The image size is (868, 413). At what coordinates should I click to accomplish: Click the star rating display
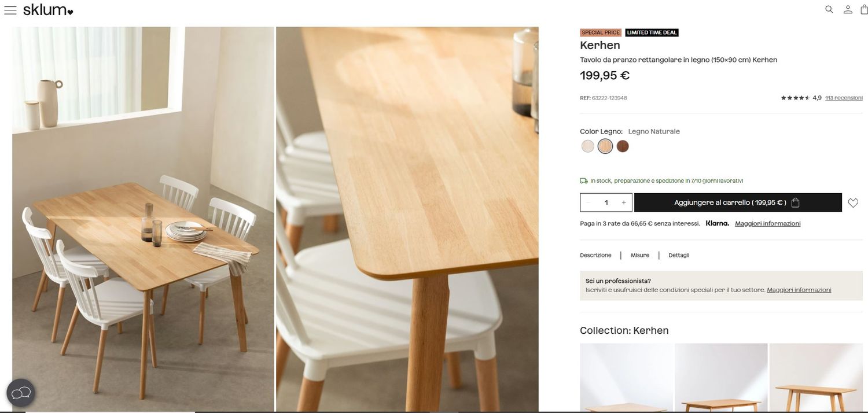tap(795, 98)
